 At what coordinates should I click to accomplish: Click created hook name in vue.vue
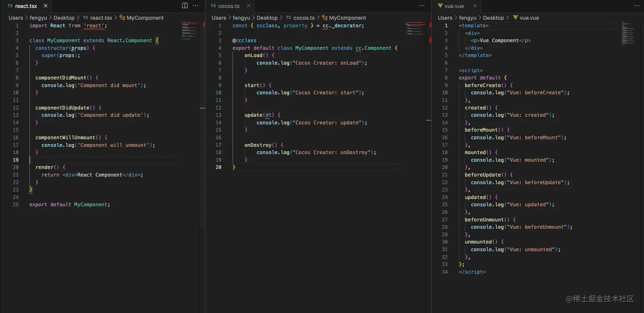coord(475,108)
